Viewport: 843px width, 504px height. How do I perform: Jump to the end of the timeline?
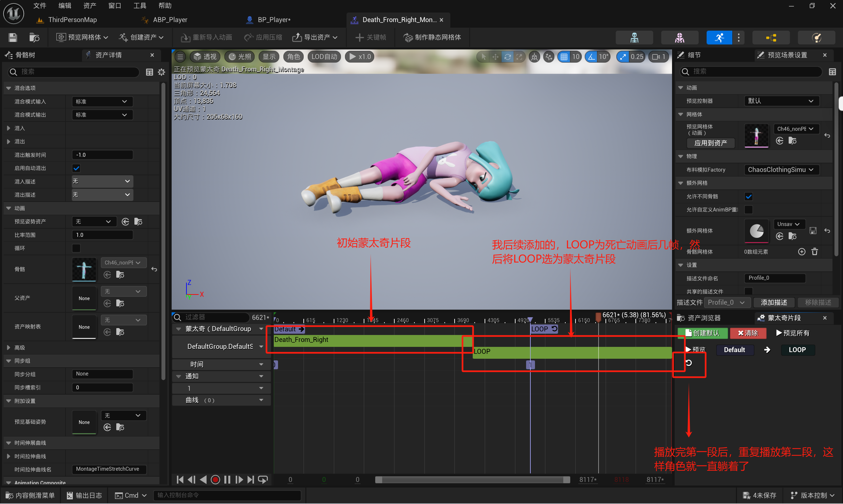tap(251, 480)
